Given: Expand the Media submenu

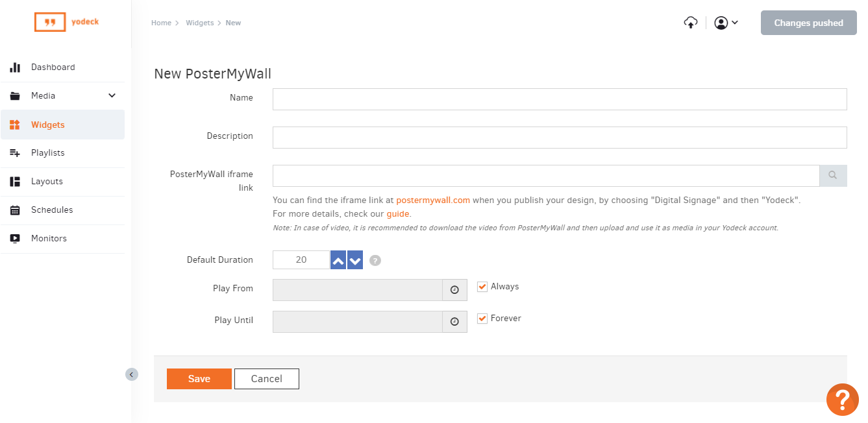Looking at the screenshot, I should click(112, 96).
